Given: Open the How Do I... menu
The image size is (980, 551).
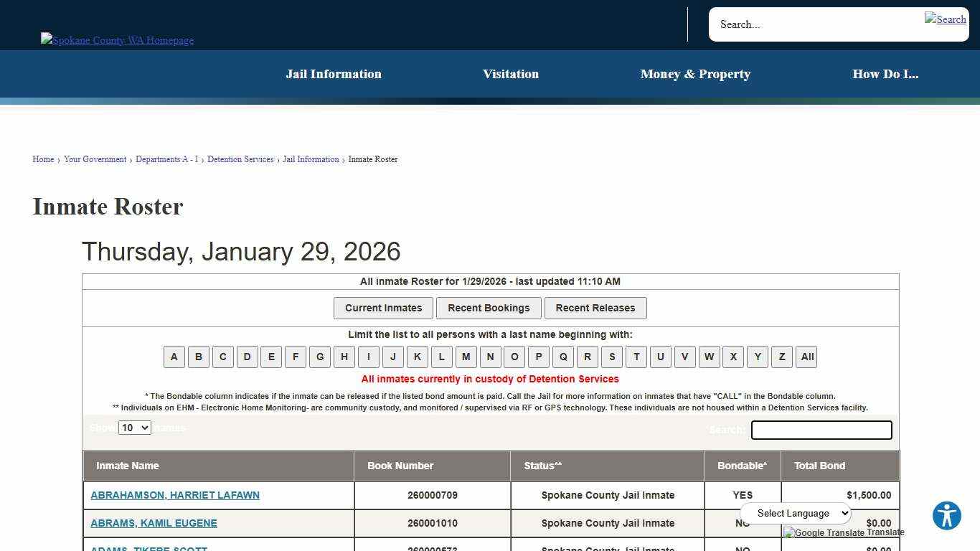Looking at the screenshot, I should (x=885, y=74).
